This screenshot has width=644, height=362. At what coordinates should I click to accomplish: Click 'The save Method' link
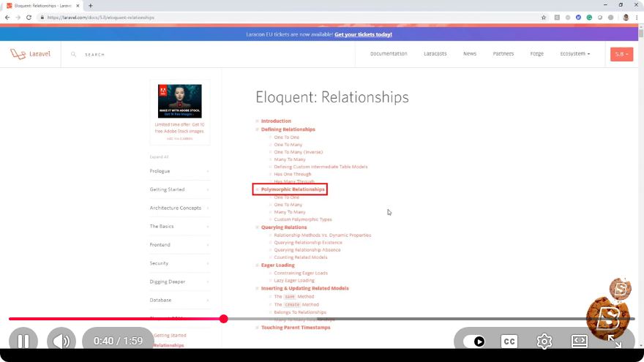(x=294, y=296)
